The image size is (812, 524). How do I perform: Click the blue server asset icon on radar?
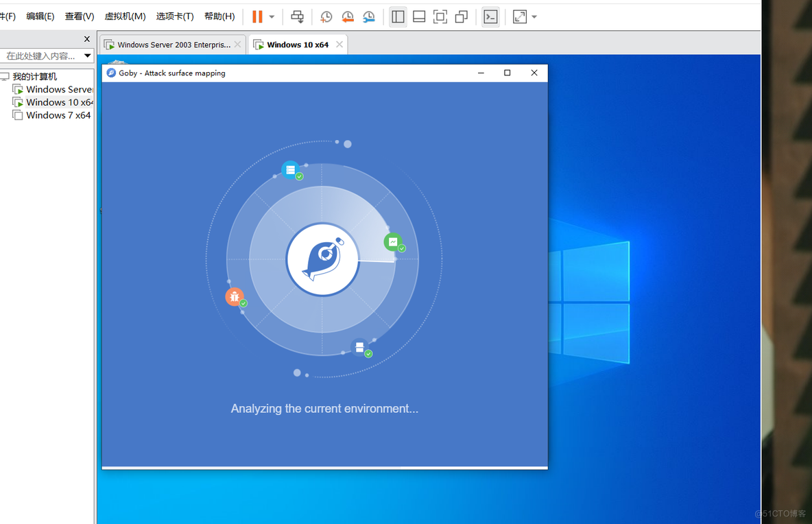point(291,170)
